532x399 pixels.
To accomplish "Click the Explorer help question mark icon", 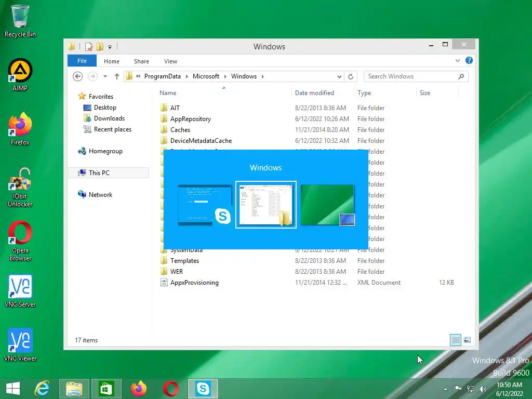I will click(469, 60).
